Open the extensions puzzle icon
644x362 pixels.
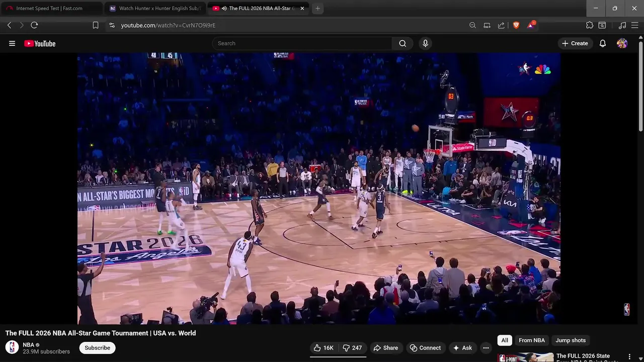coord(590,25)
